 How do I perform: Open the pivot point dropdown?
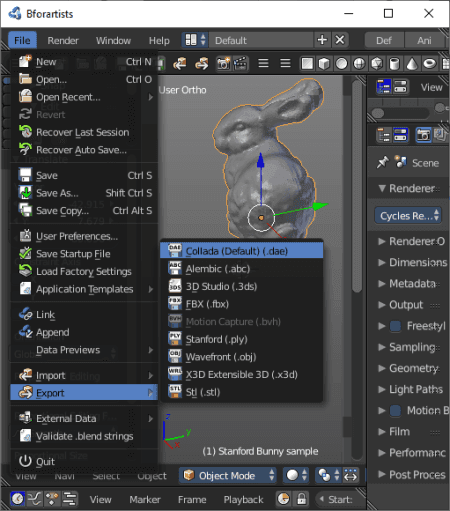[x=329, y=475]
